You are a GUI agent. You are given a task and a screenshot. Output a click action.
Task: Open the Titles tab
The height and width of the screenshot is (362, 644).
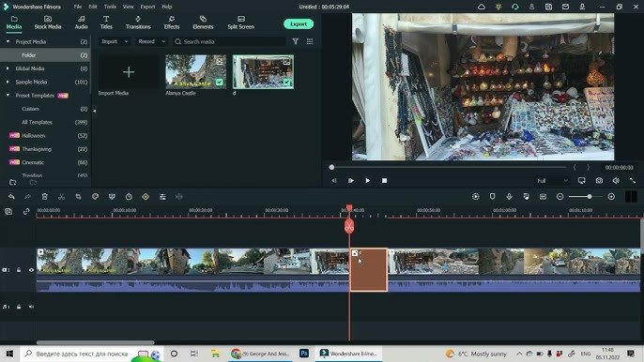(106, 23)
